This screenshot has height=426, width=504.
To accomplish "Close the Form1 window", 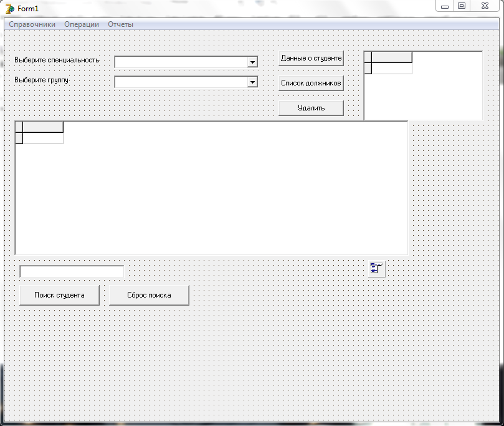I will 485,6.
